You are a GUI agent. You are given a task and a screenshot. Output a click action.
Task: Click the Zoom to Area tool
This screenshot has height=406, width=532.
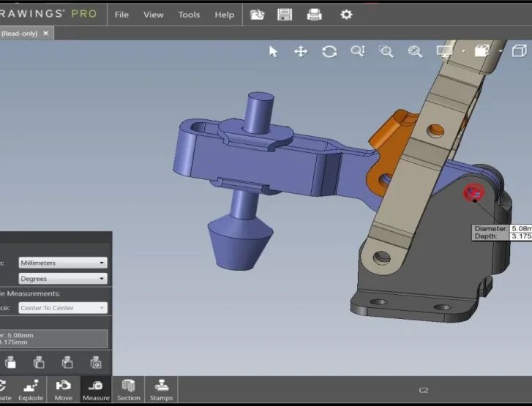pos(386,51)
